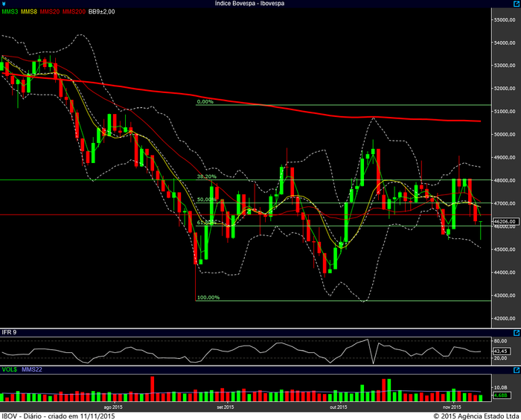Click the MMS22 volume average label
Screen dimensions: 521x420
click(x=32, y=370)
